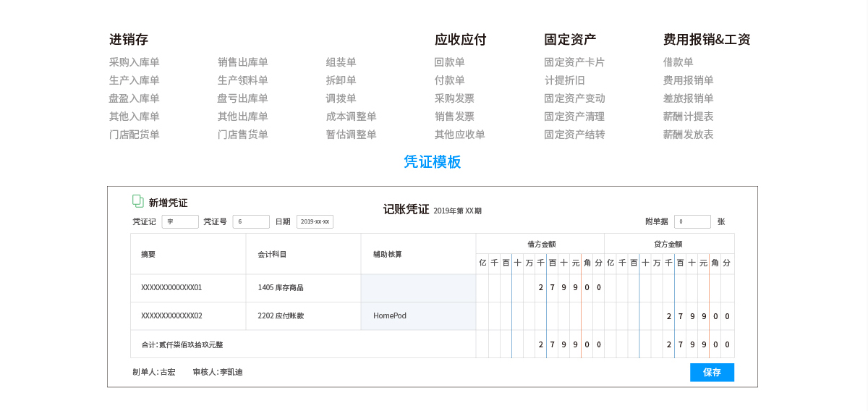Click the 凭证记 input field
868x411 pixels.
[x=180, y=221]
